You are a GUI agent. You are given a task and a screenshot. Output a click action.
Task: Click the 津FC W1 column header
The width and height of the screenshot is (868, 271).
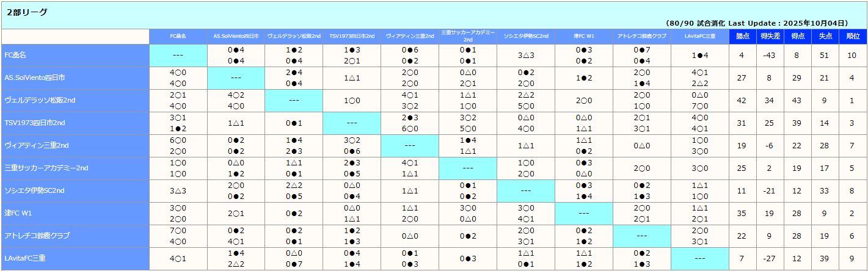tap(584, 36)
